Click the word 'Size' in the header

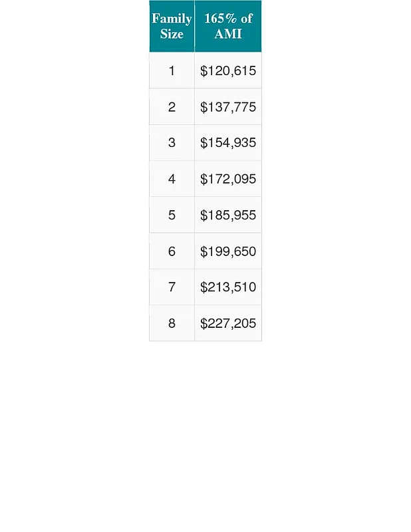[x=172, y=34]
